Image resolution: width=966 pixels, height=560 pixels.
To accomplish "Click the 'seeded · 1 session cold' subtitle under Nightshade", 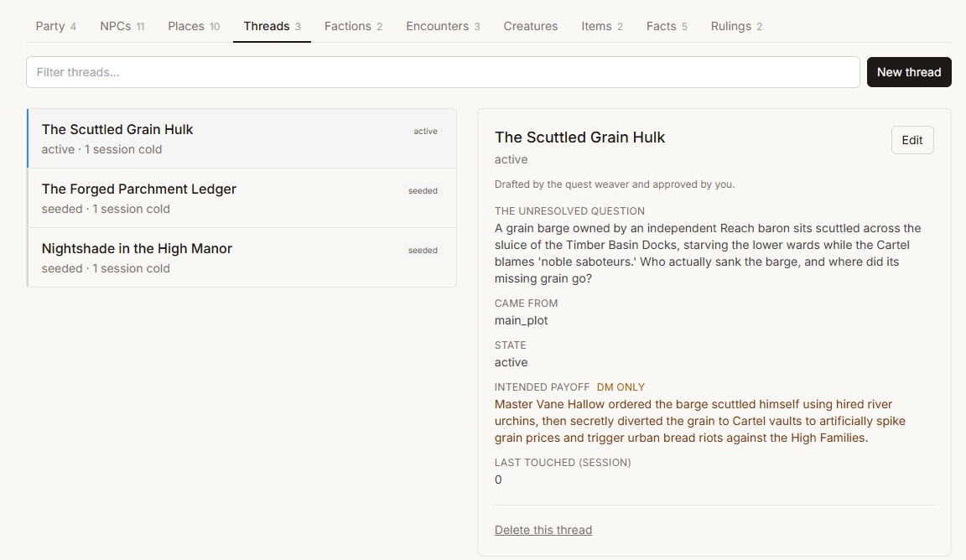I will 106,268.
